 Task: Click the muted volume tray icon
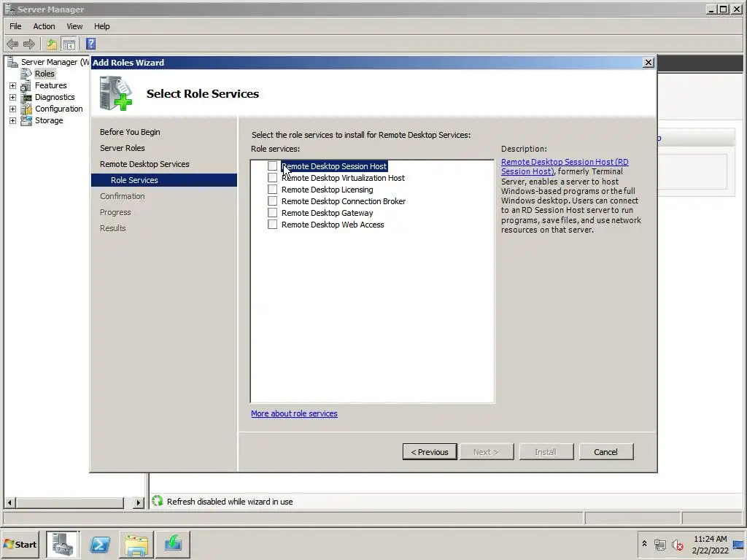(x=677, y=544)
